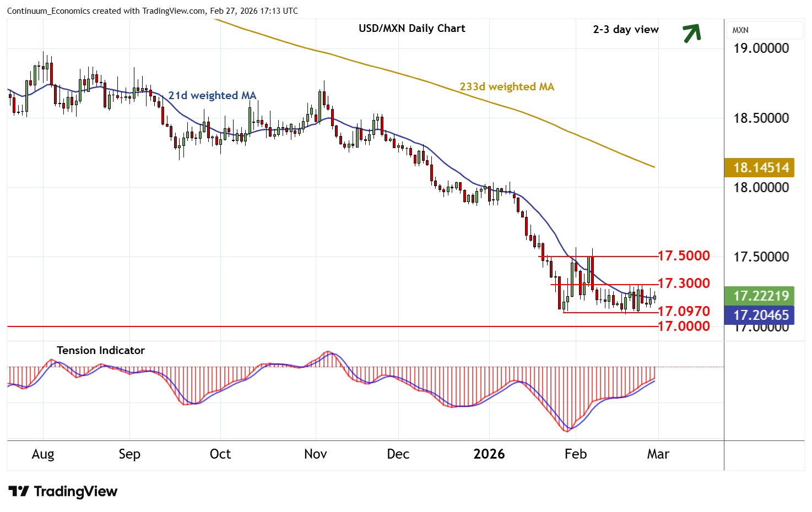The height and width of the screenshot is (512, 812).
Task: Select the 233d weighted MA label
Action: pyautogui.click(x=507, y=87)
